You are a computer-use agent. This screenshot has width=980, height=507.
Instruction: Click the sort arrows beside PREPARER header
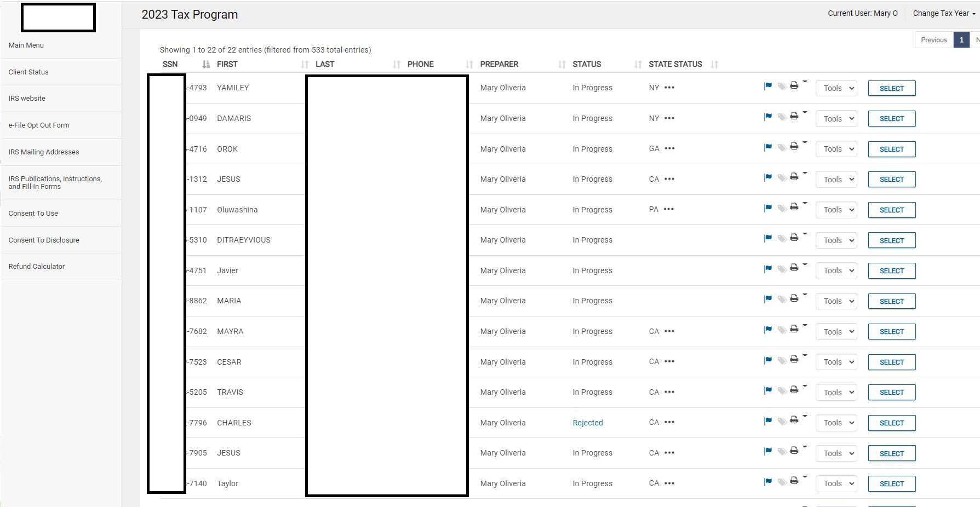click(x=562, y=64)
